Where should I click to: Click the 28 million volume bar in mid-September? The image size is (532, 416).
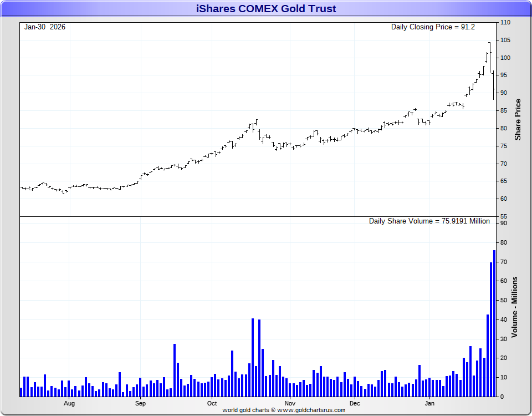tap(175, 370)
